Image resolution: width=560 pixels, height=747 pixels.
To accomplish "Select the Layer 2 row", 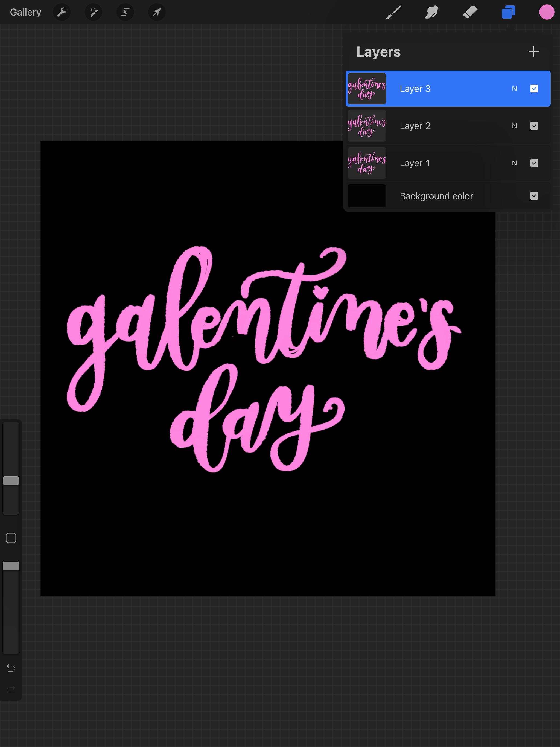I will [x=439, y=126].
